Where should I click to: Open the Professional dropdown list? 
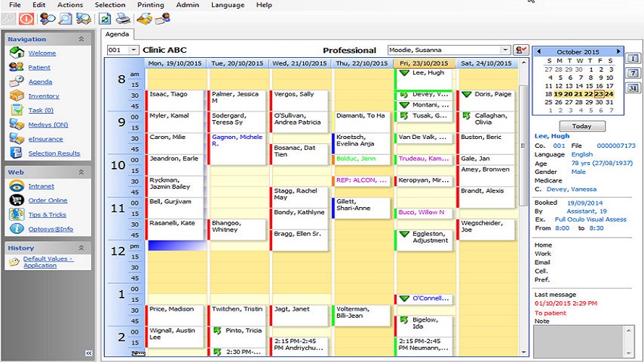[506, 50]
